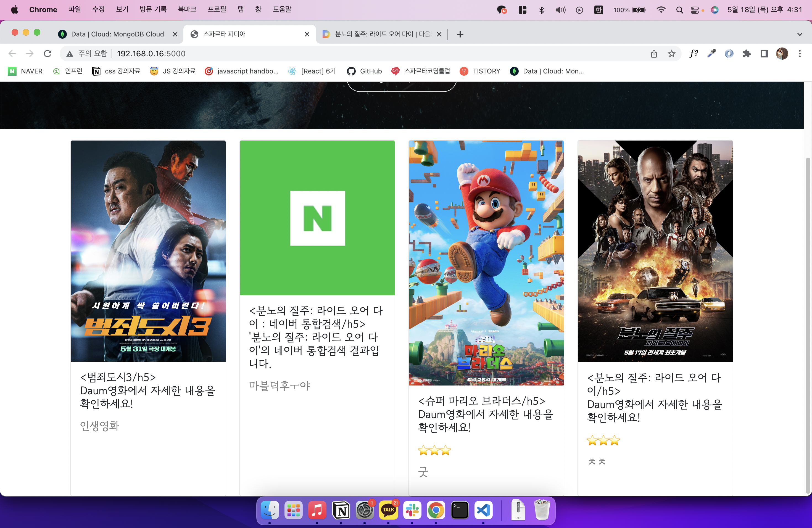812x528 pixels.
Task: Close the MongoDB Cloud tab
Action: coord(175,34)
